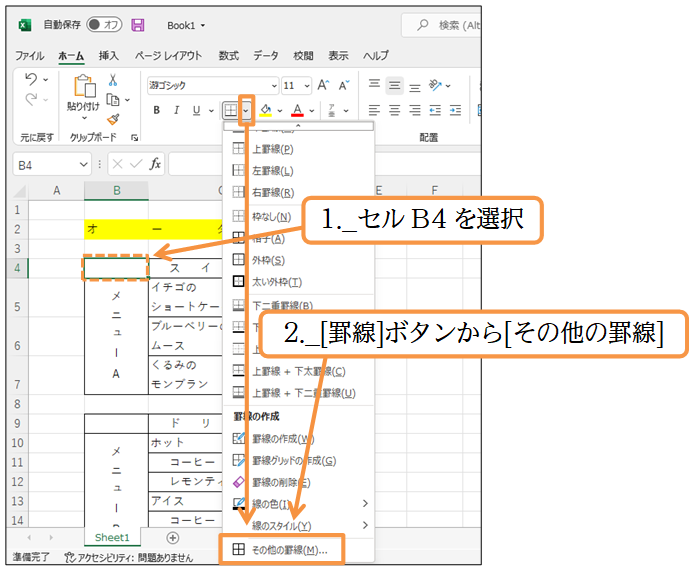Choose 上罫線(P) from borders menu
Image resolution: width=689 pixels, height=569 pixels.
298,149
